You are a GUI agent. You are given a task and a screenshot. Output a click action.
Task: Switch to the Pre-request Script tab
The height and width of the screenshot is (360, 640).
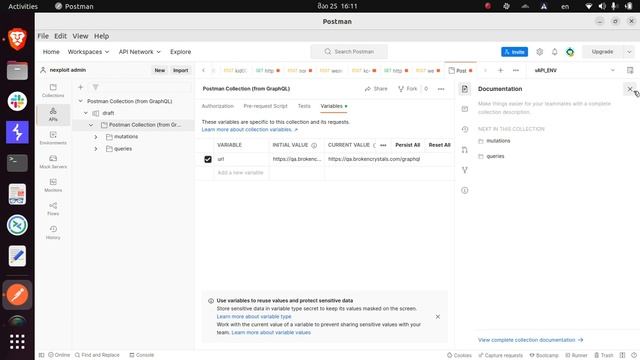(x=265, y=106)
